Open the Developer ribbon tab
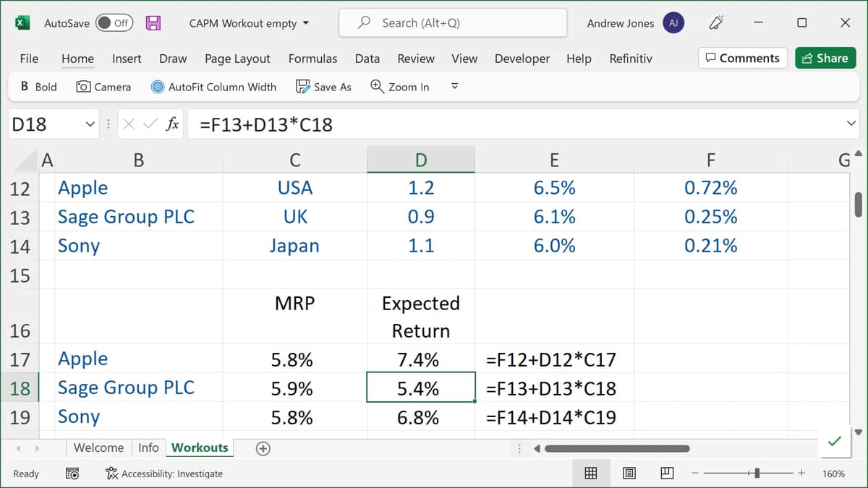This screenshot has height=488, width=868. pyautogui.click(x=522, y=59)
